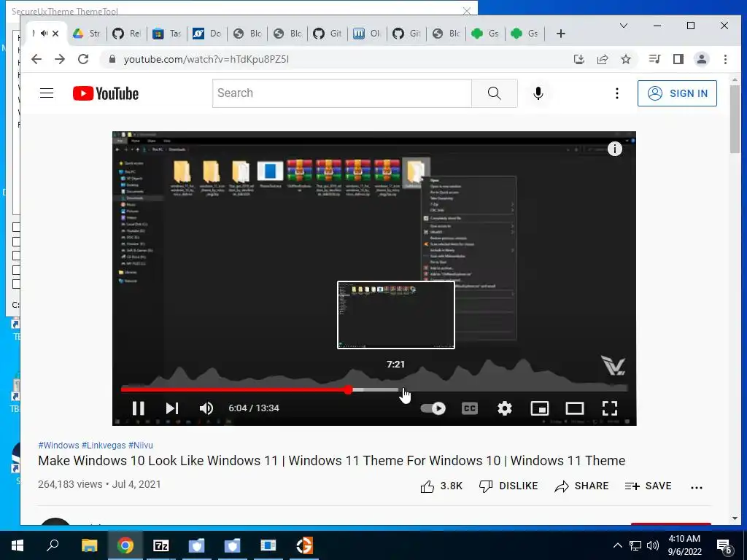
Task: Show hidden system tray icons
Action: tap(617, 545)
